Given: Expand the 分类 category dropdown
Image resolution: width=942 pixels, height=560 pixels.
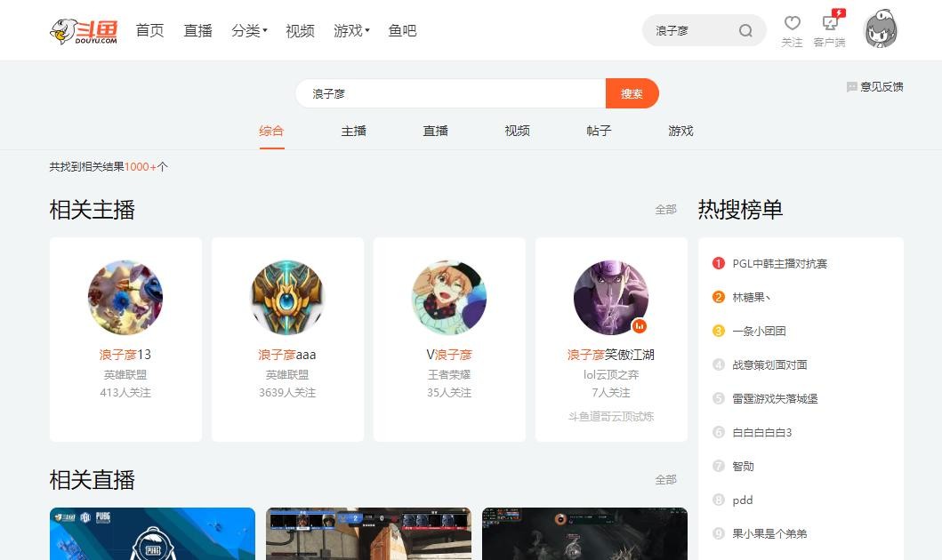Looking at the screenshot, I should click(249, 30).
